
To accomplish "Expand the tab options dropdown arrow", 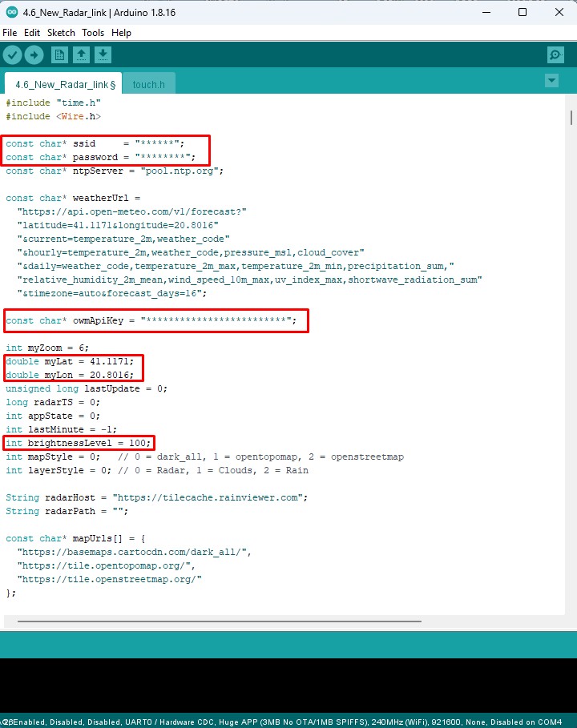I will tap(551, 81).
